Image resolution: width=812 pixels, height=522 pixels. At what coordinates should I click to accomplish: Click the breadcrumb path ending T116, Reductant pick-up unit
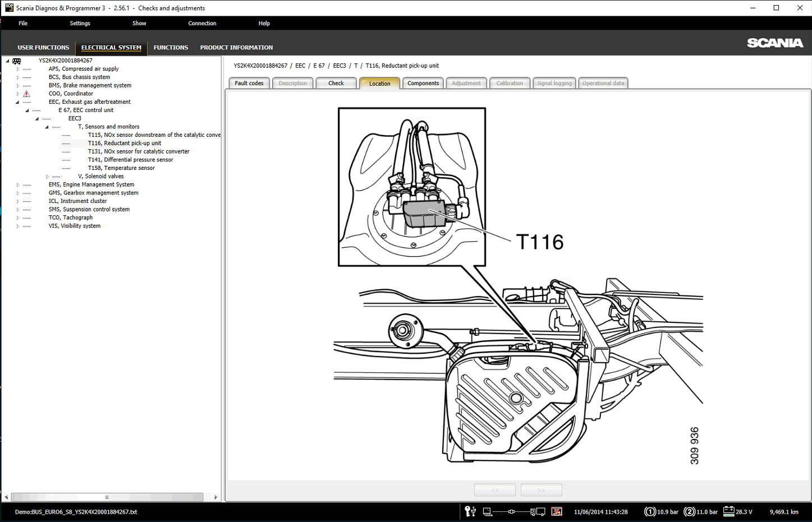click(336, 66)
